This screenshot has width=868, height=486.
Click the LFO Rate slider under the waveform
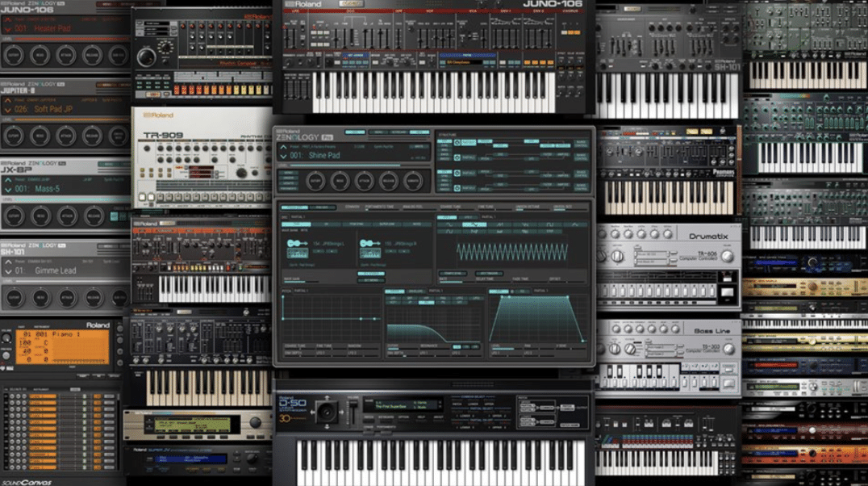point(456,282)
